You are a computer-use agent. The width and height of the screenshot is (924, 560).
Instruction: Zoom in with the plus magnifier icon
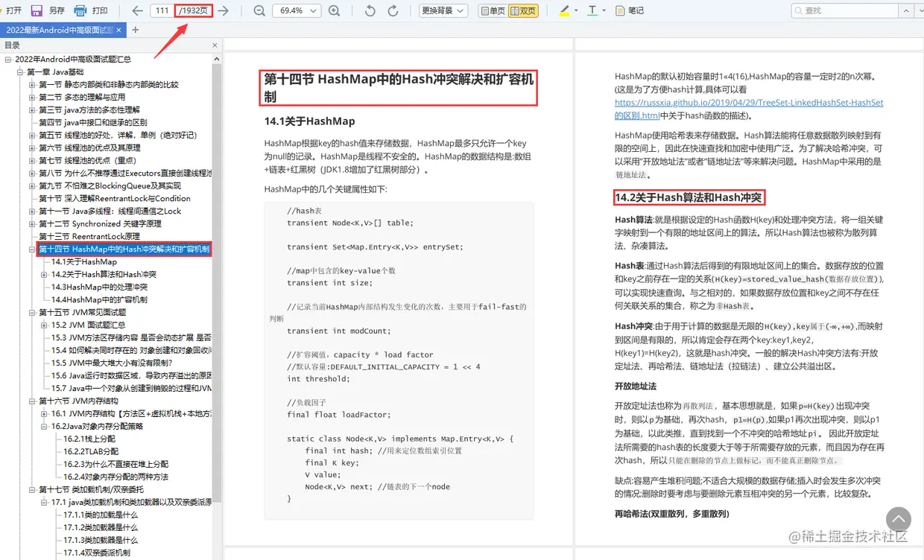tap(334, 10)
